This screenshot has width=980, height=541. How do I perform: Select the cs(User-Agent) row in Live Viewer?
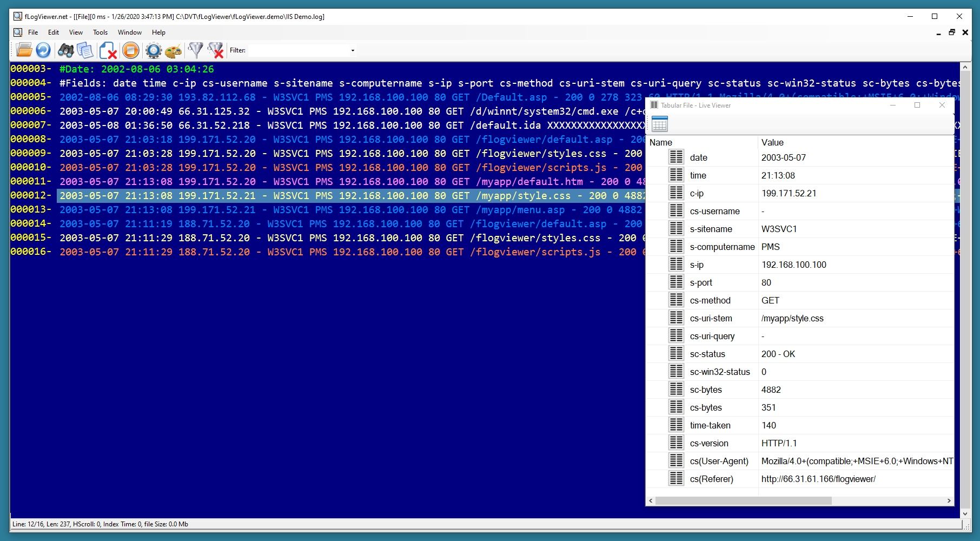click(x=718, y=461)
